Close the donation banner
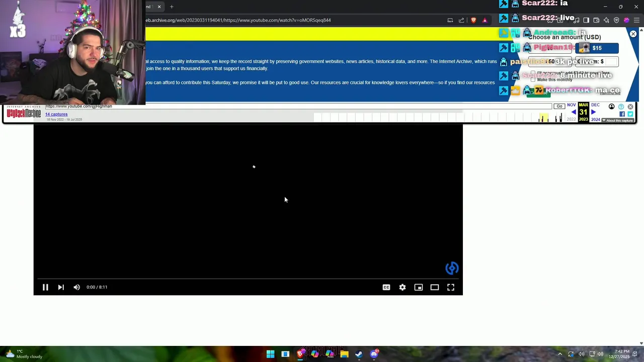This screenshot has height=362, width=644. click(633, 34)
